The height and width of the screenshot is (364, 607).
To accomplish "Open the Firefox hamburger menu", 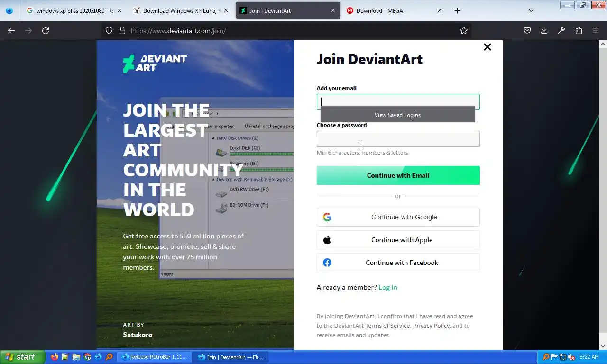I will (x=596, y=30).
